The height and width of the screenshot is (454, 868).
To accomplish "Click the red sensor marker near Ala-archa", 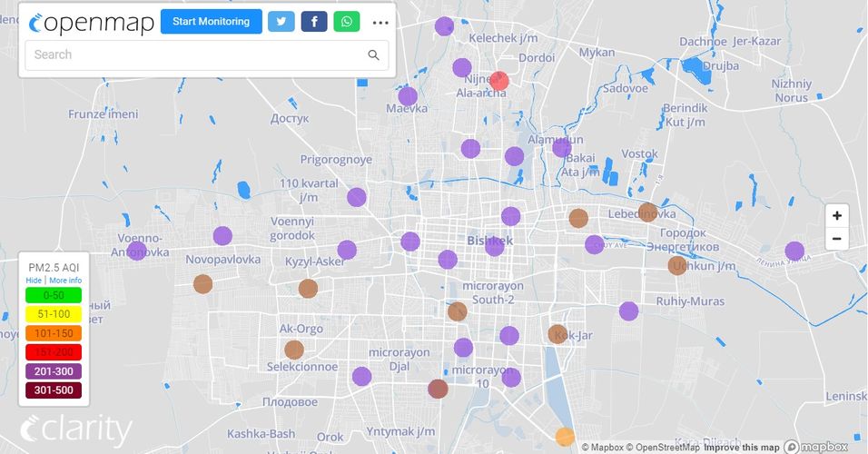I will [x=499, y=80].
